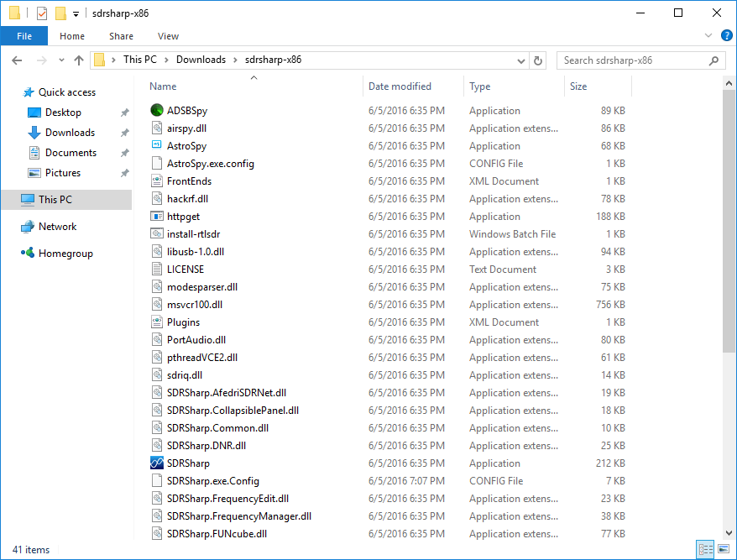Image resolution: width=737 pixels, height=560 pixels.
Task: Refresh the sdrsharp-x86 folder view
Action: [538, 60]
